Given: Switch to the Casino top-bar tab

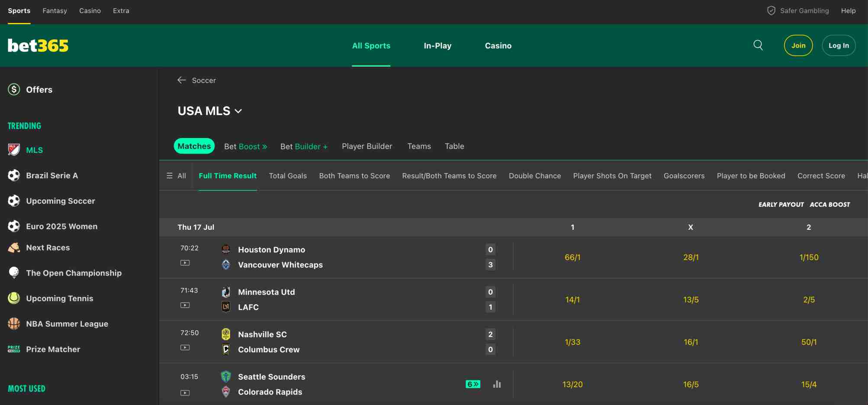Looking at the screenshot, I should pyautogui.click(x=90, y=11).
